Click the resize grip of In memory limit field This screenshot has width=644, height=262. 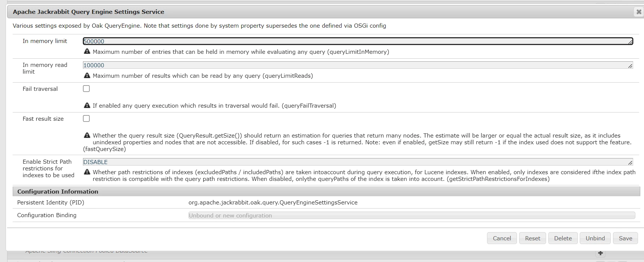630,42
